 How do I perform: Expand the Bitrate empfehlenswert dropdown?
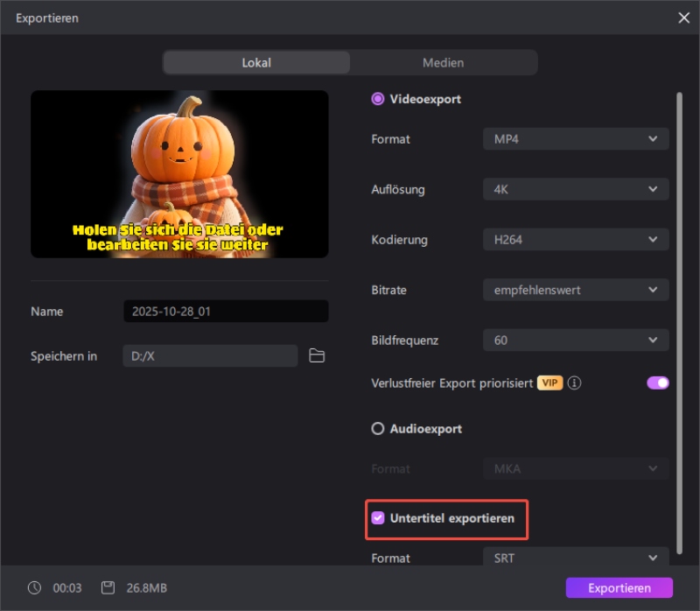pyautogui.click(x=576, y=290)
